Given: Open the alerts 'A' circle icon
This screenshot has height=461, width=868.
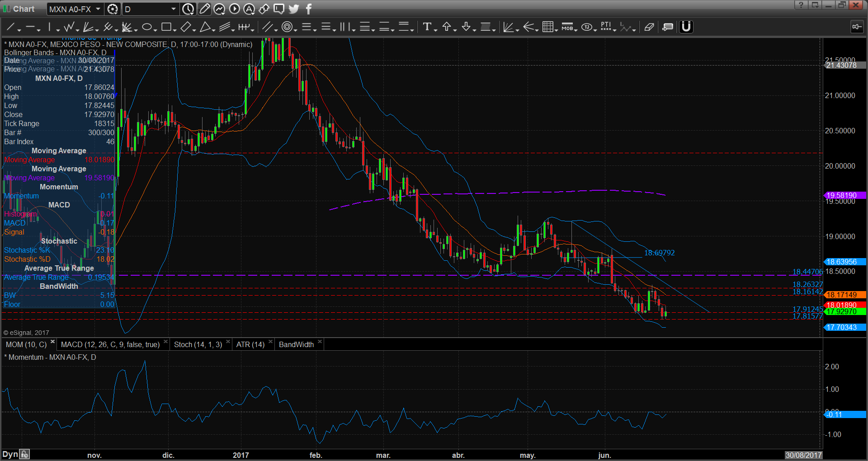Looking at the screenshot, I should tap(249, 9).
